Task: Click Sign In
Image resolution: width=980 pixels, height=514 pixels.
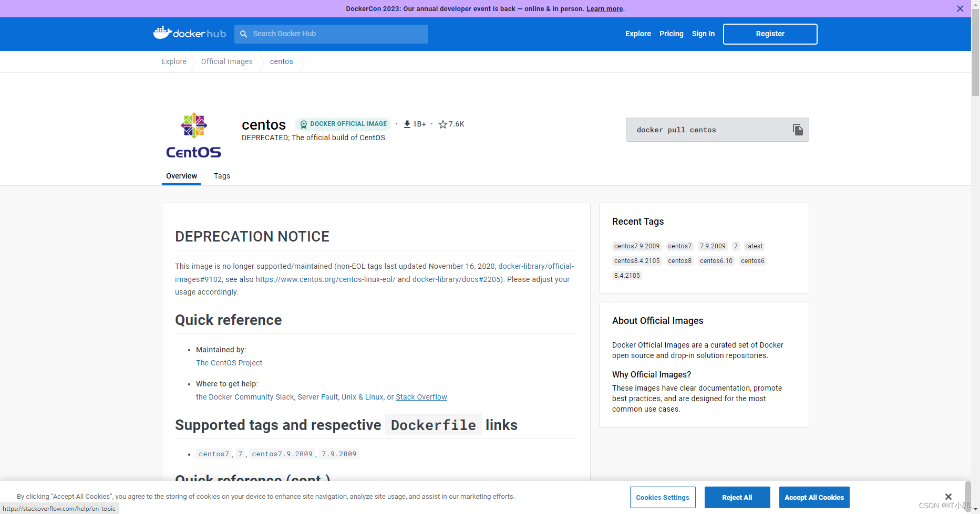Action: pos(703,34)
